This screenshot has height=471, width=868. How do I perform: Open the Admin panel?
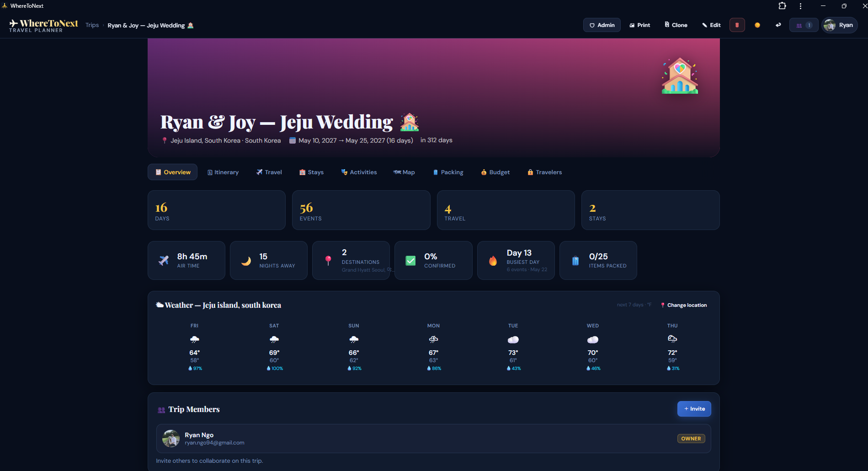coord(602,25)
